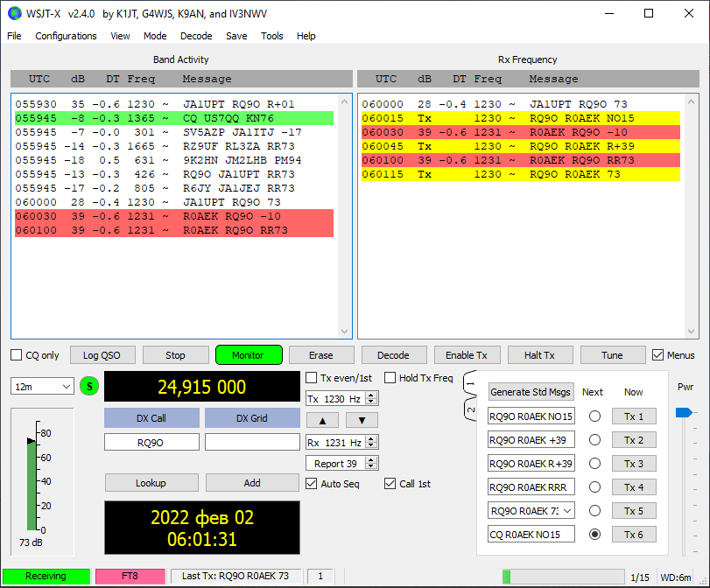Toggle the CQ only checkbox
The height and width of the screenshot is (588, 710).
click(17, 355)
